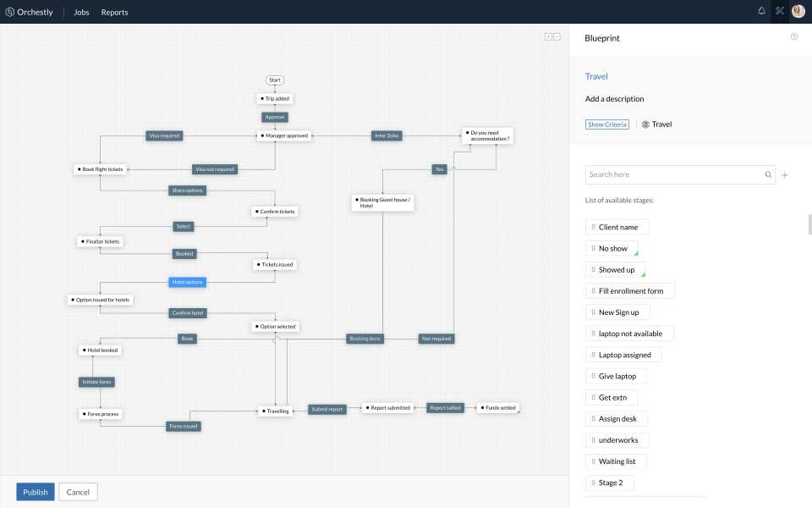Cancel blueprint editing
The width and height of the screenshot is (812, 508).
(78, 492)
